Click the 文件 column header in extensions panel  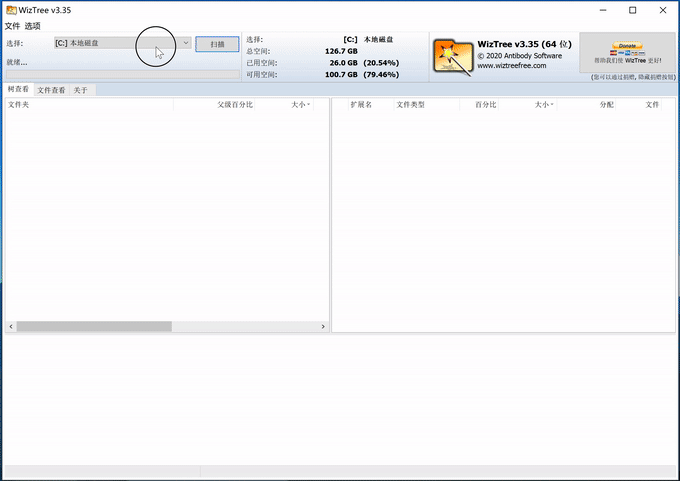pyautogui.click(x=639, y=105)
